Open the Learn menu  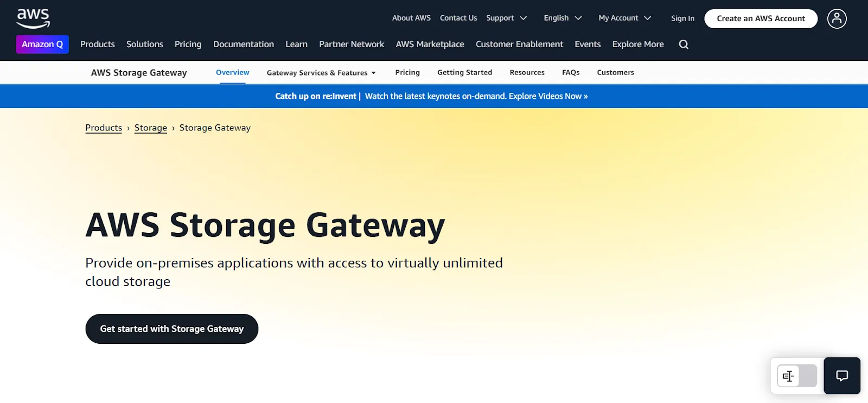point(297,45)
